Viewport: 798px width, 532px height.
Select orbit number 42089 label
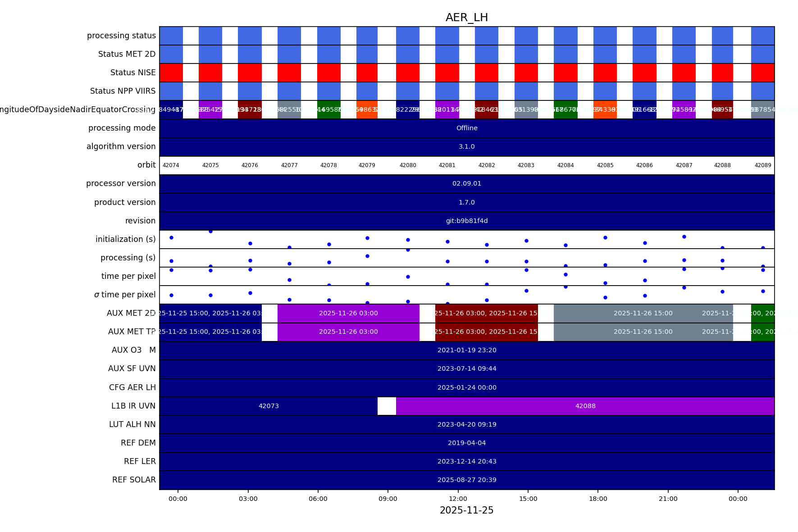tap(762, 165)
